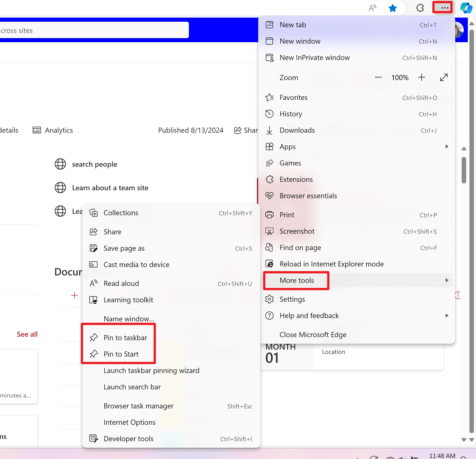Increase zoom with the plus button
This screenshot has height=459, width=476.
(422, 78)
